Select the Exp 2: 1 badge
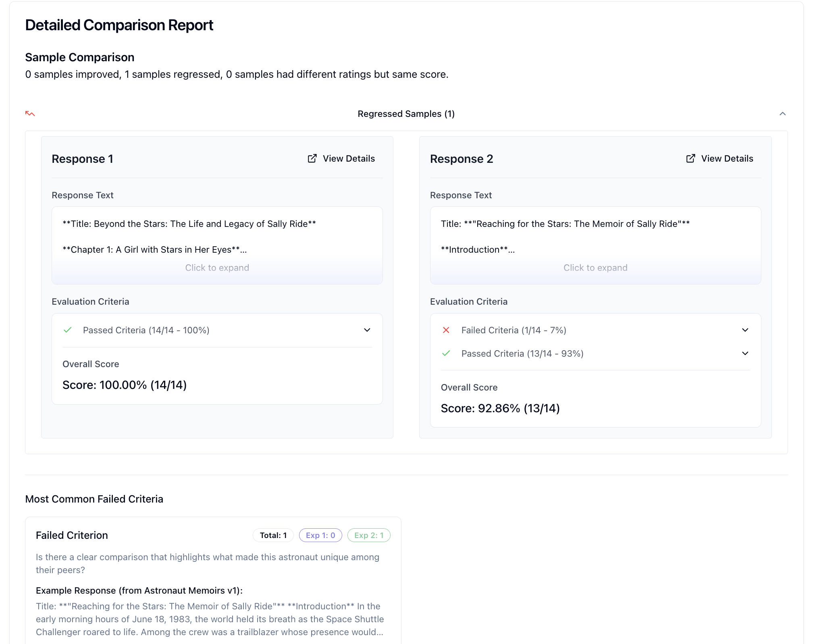 [x=369, y=535]
